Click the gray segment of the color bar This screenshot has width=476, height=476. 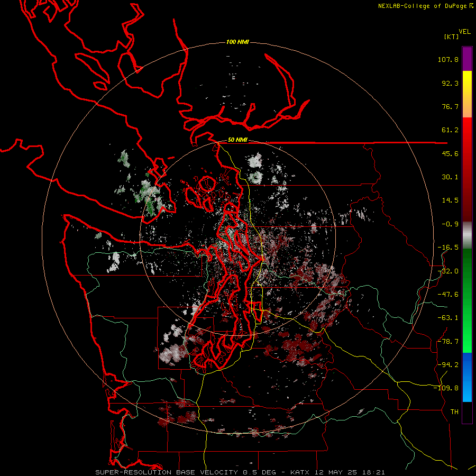(x=467, y=234)
